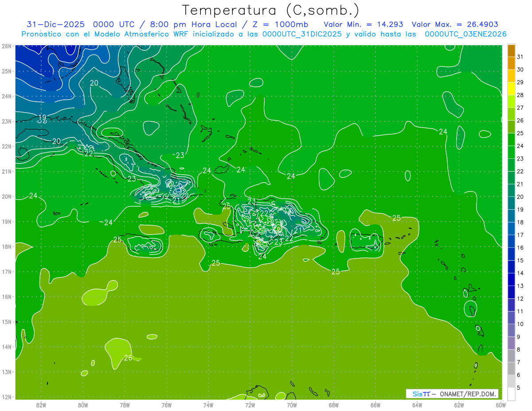Click the latitude label 25N
Viewport: 532px width, 411px height.
click(x=6, y=71)
